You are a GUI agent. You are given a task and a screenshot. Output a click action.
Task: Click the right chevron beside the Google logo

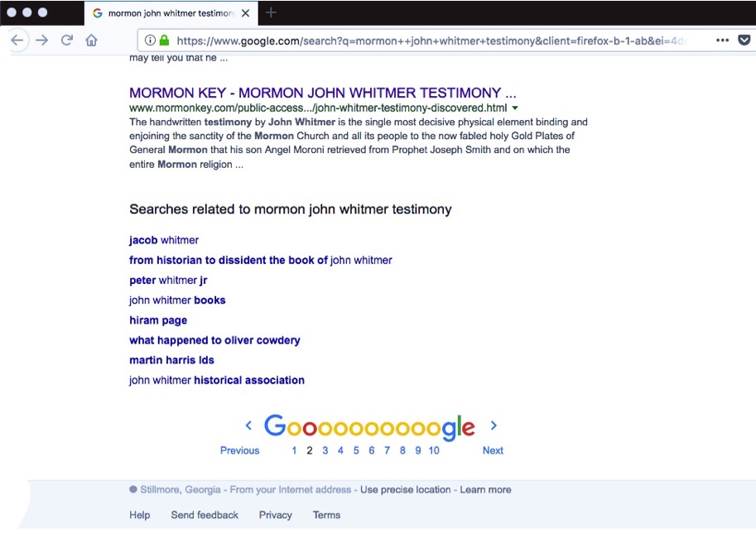494,425
